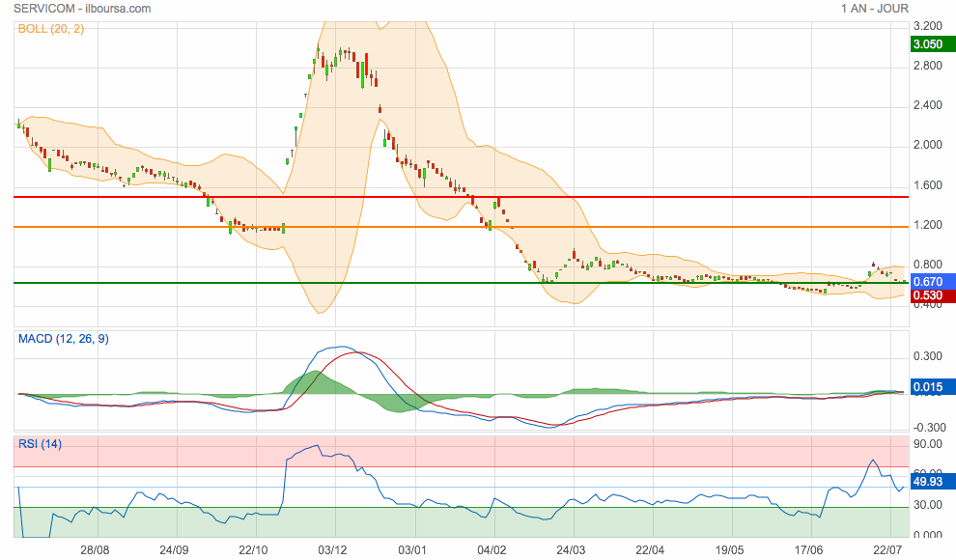Click the blue 0.015 MACD value tag
956x560 pixels.
tap(932, 387)
